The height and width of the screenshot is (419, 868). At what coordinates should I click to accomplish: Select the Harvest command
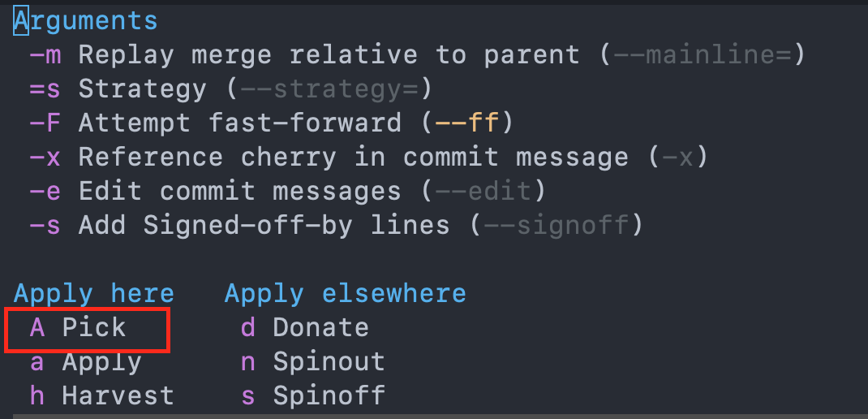[x=102, y=395]
